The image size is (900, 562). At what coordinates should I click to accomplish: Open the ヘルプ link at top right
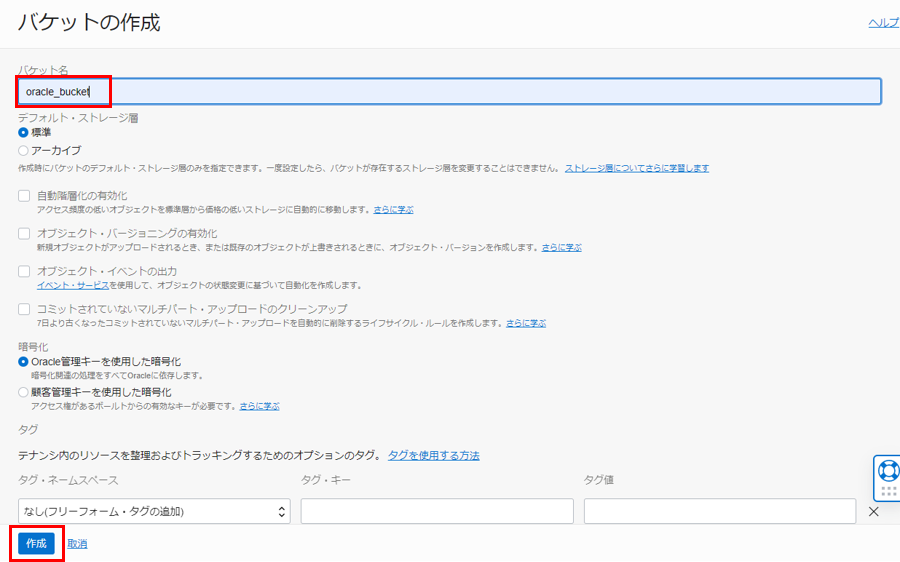[x=883, y=23]
